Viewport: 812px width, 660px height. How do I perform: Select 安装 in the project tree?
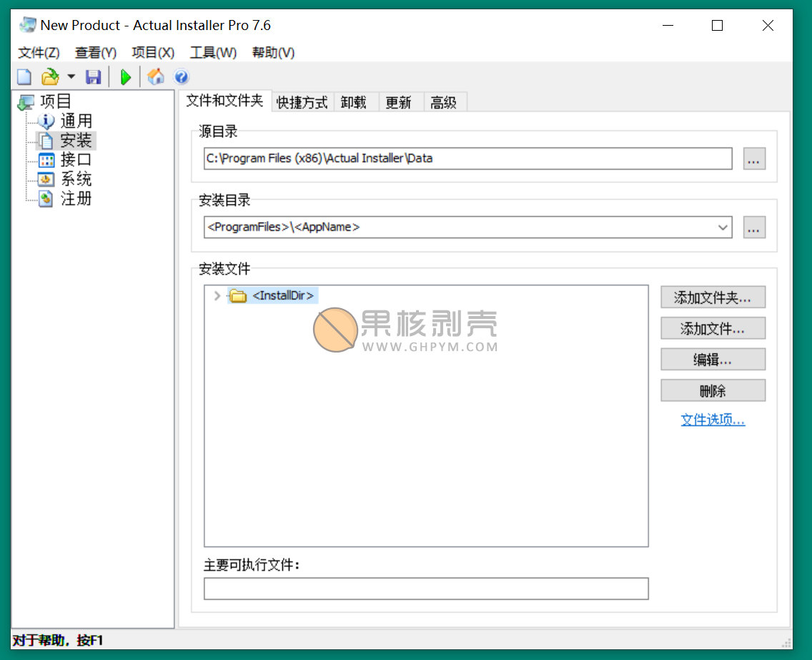76,140
